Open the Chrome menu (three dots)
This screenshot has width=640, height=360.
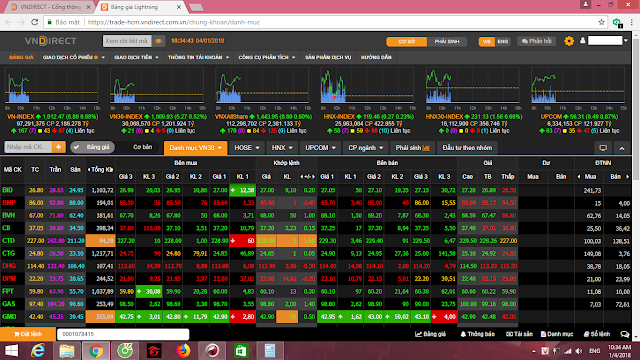coord(631,22)
